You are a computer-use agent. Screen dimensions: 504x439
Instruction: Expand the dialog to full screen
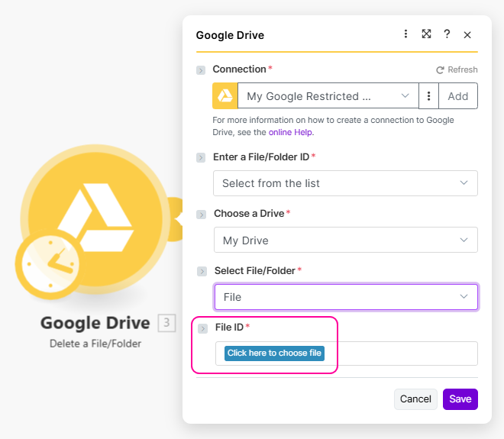pos(426,34)
